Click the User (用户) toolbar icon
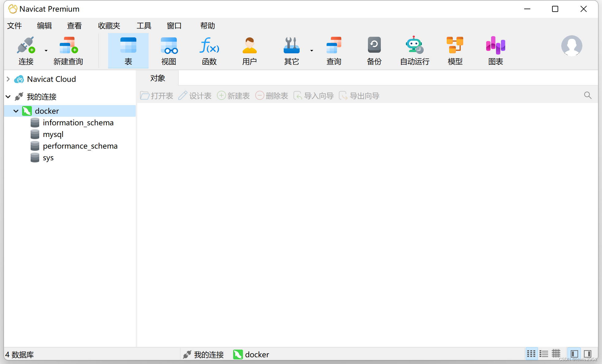 tap(249, 51)
